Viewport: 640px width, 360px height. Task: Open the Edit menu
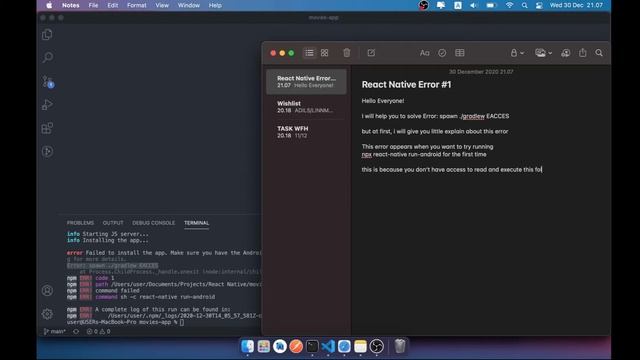click(113, 5)
